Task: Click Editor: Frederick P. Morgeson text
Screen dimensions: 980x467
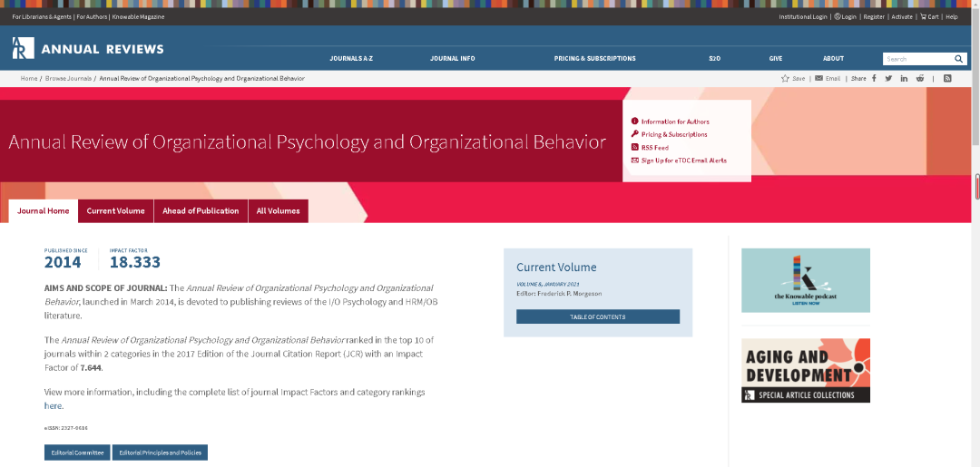Action: click(x=559, y=294)
